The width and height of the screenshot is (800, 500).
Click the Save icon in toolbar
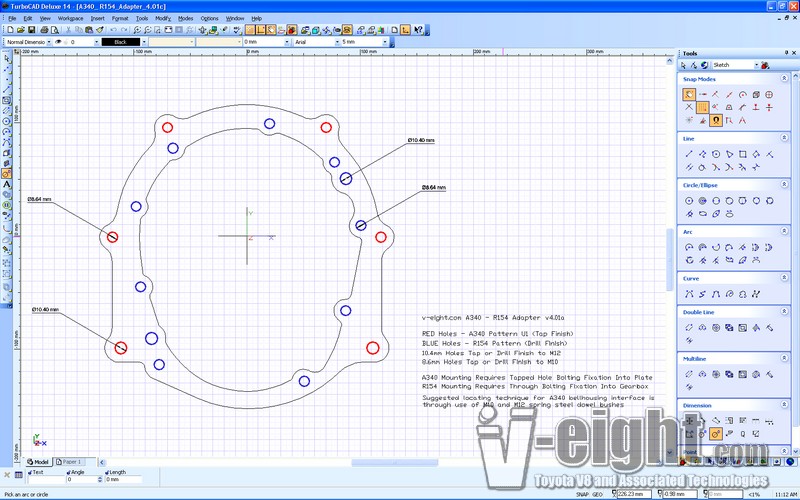31,30
